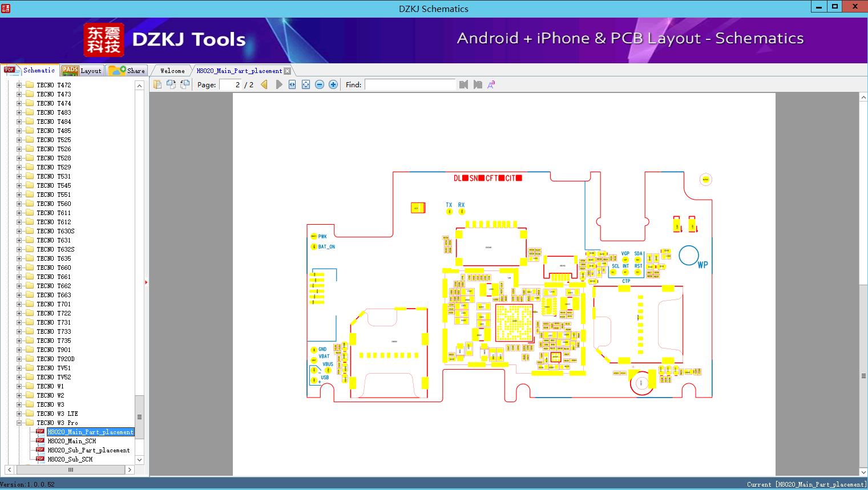Click the TECNO TV52 folder icon
This screenshot has width=868, height=490.
(30, 377)
